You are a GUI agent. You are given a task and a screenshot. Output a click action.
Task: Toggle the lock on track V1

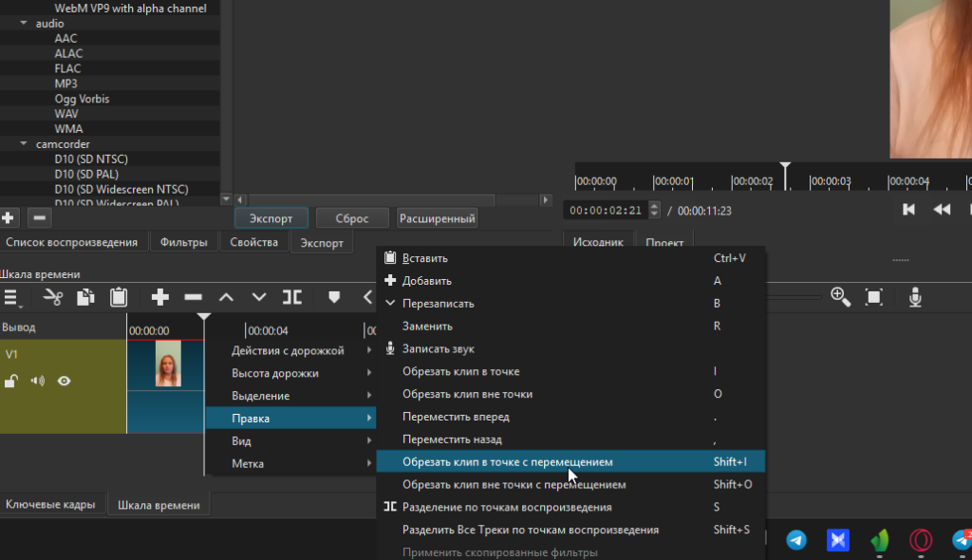[x=11, y=382]
